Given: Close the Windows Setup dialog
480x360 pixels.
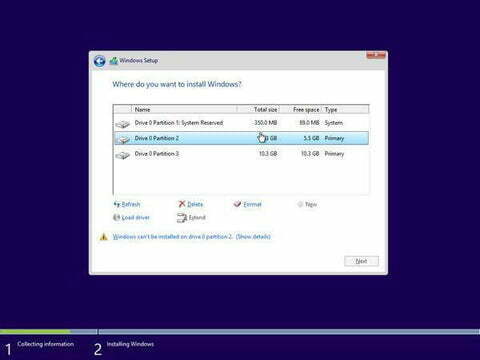Looking at the screenshot, I should coord(376,55).
